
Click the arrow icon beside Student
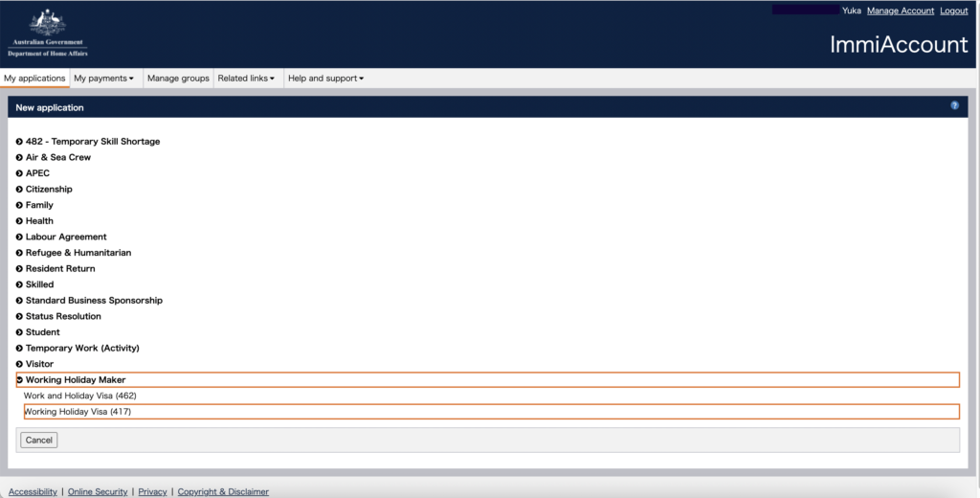[x=19, y=332]
